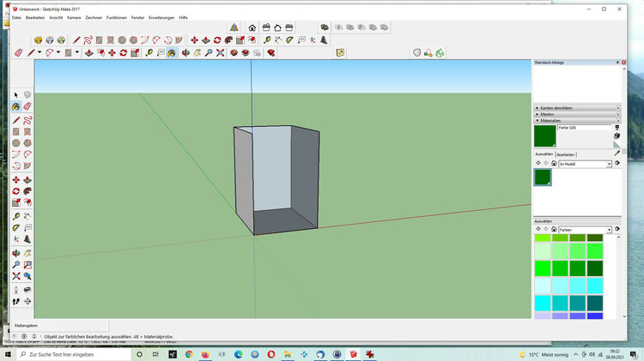Viewport: 644px width, 361px height.
Task: Switch to the Bearbeiten tab in Materialien
Action: [x=565, y=154]
